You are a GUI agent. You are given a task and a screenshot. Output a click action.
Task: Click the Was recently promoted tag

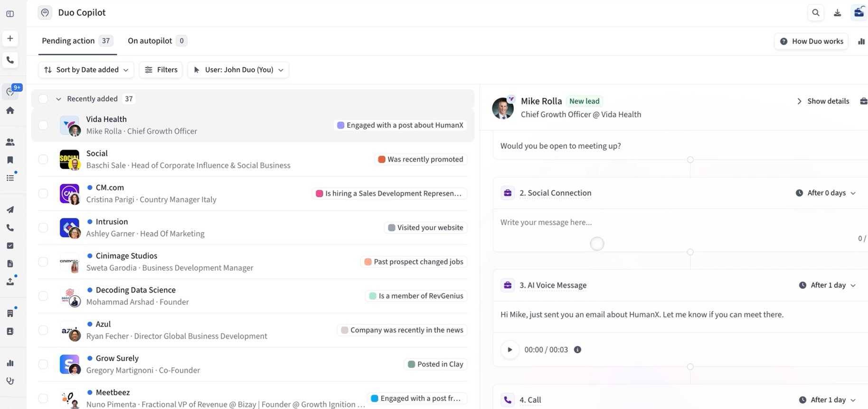click(421, 160)
